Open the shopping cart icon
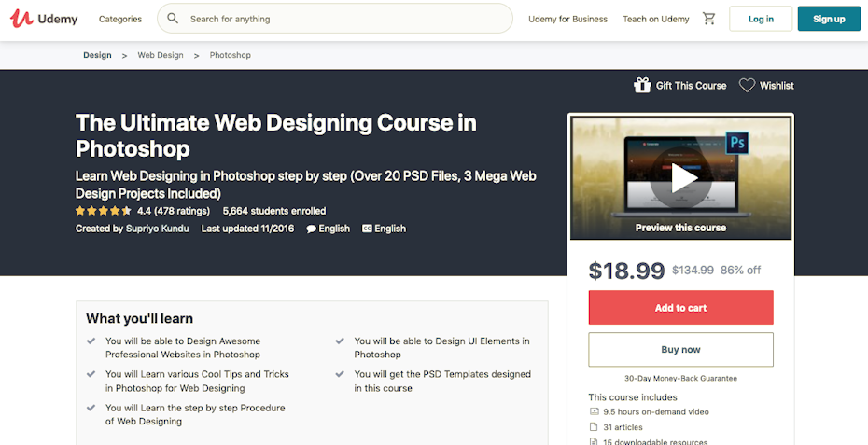The width and height of the screenshot is (868, 445). [709, 19]
